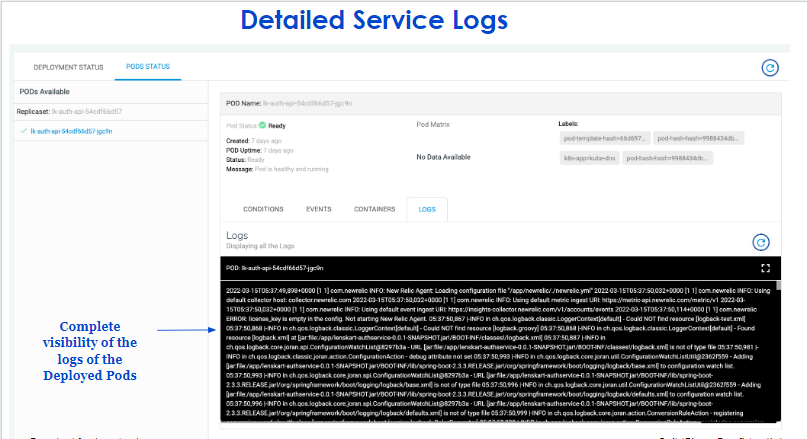Select the Logs tab
This screenshot has height=439, width=807.
[427, 209]
